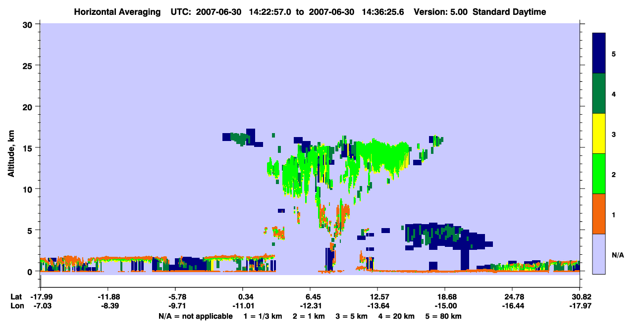Click the yellow colorbar segment labeled 3
644x330 pixels.
(x=599, y=134)
